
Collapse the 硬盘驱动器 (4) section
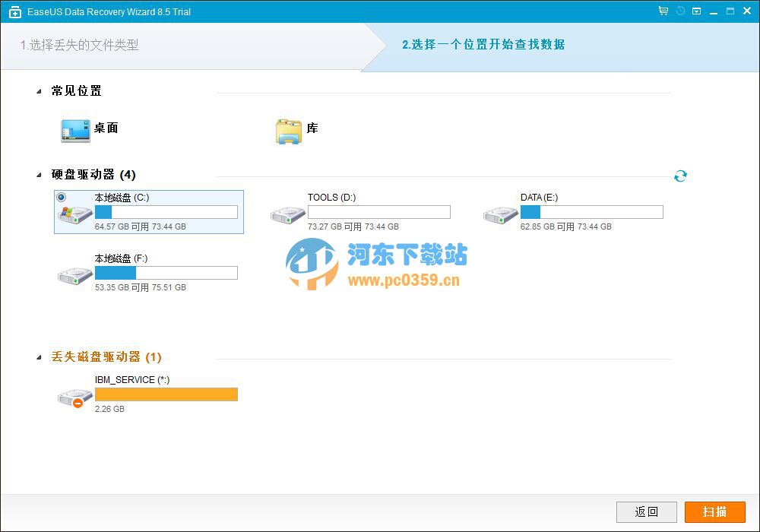tap(37, 175)
